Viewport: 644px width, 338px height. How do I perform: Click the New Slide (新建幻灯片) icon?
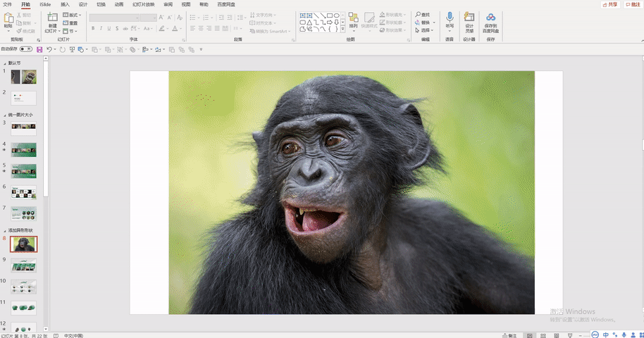point(52,18)
